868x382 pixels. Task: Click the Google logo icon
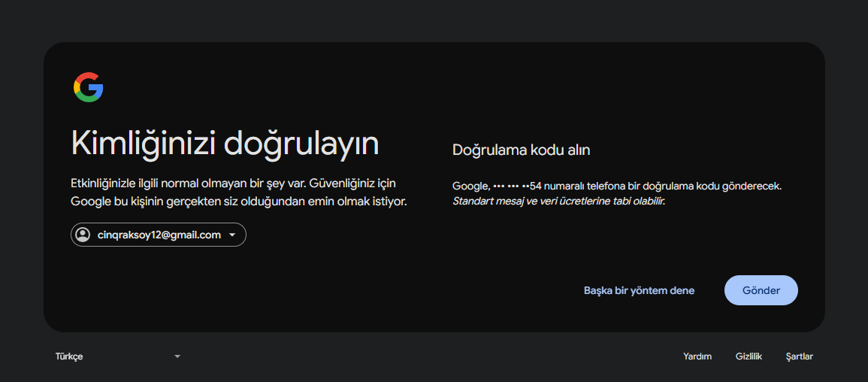coord(89,87)
